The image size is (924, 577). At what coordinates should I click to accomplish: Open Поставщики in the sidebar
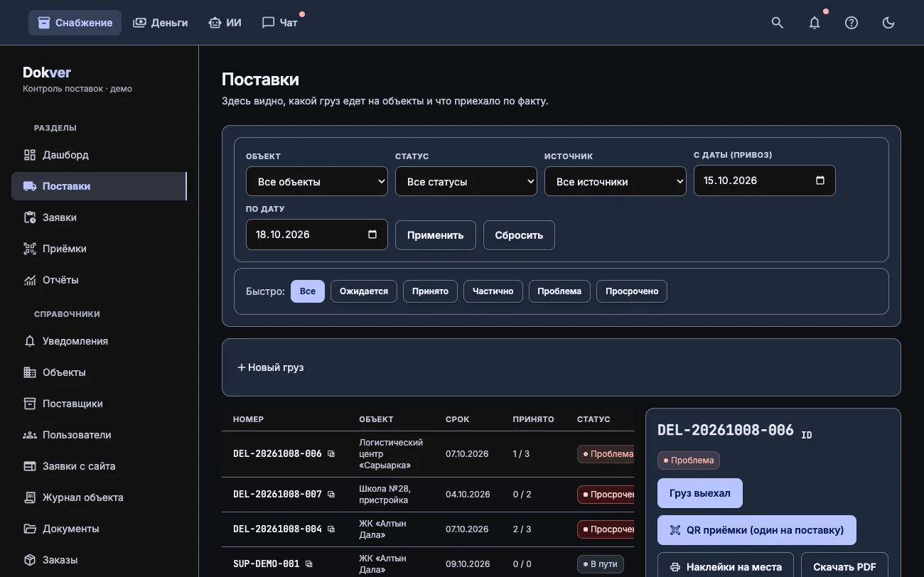pos(99,404)
